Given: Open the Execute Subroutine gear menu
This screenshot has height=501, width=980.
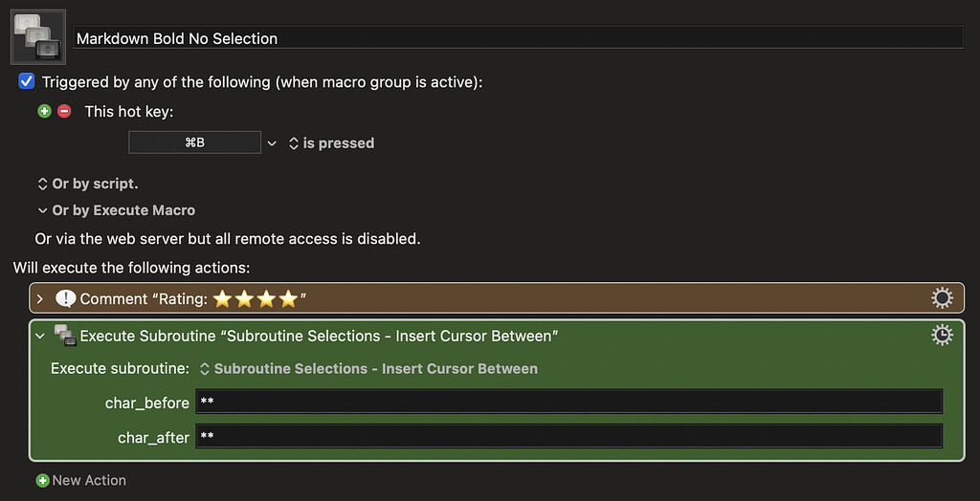Looking at the screenshot, I should (942, 335).
